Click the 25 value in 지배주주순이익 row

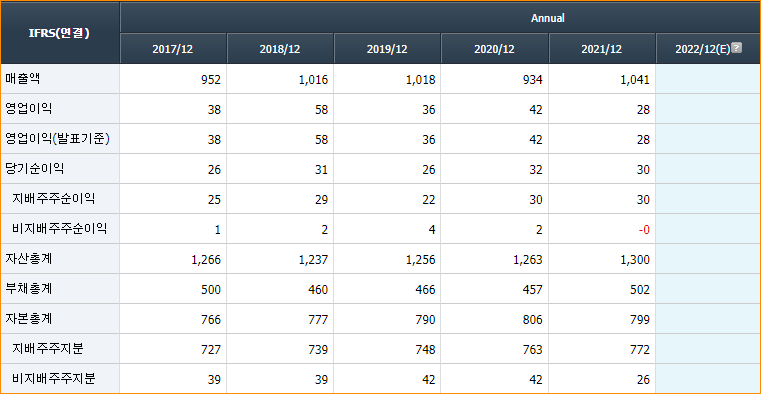(x=215, y=200)
